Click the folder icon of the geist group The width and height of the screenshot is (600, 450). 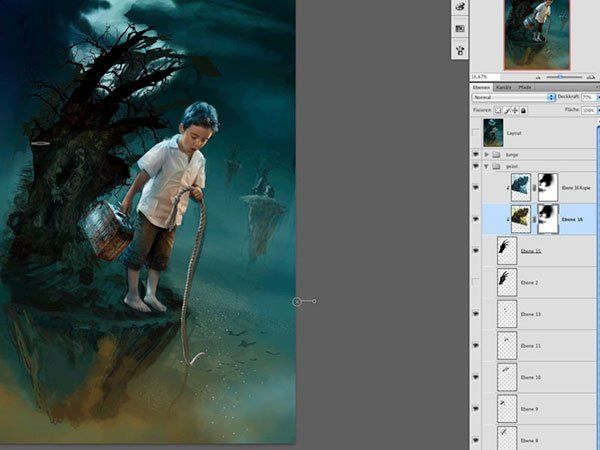(x=496, y=166)
